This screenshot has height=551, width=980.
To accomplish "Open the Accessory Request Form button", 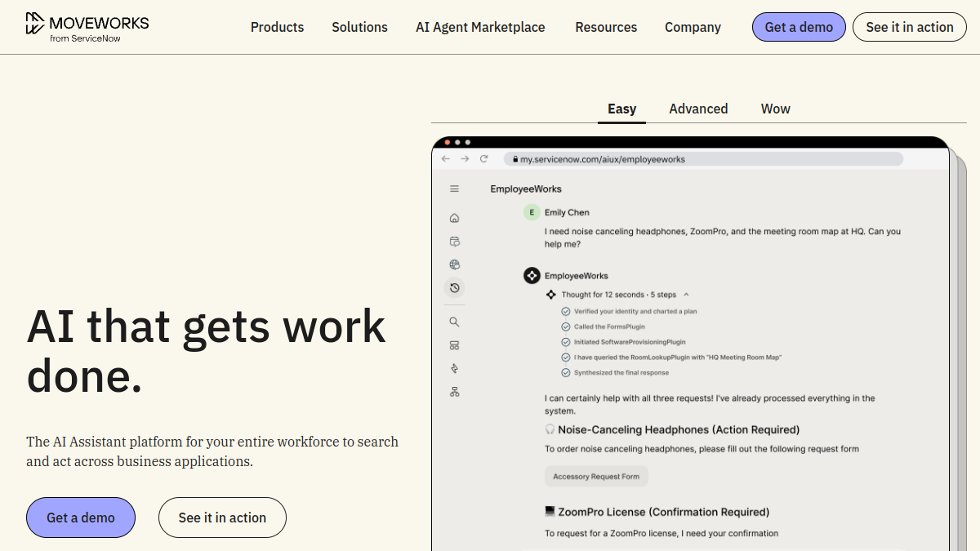I will pos(596,477).
